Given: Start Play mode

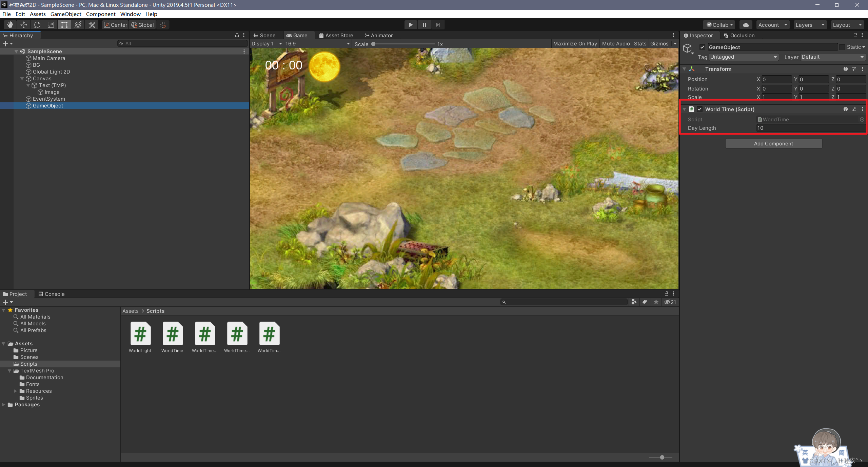Looking at the screenshot, I should point(411,25).
